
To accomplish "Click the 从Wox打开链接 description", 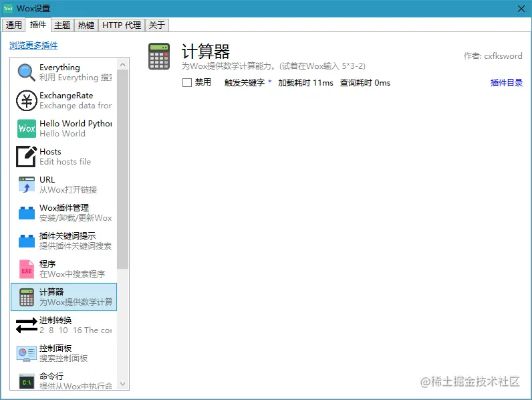I will click(x=68, y=190).
